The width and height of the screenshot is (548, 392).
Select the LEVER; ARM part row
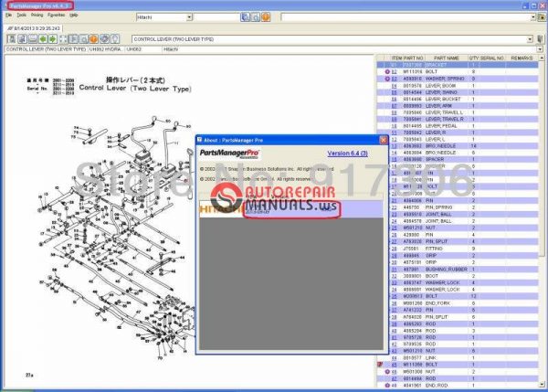(458, 106)
